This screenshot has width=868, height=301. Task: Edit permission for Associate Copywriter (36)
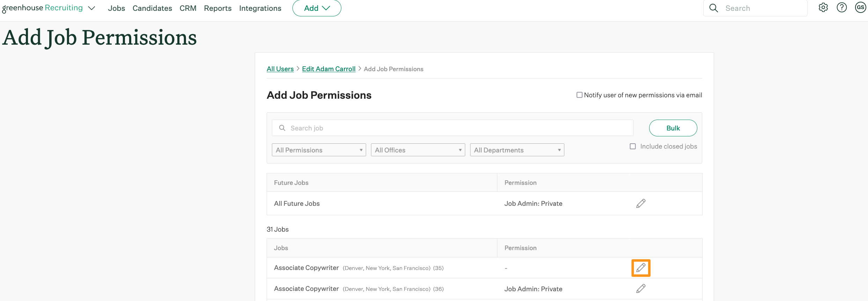[x=640, y=289]
